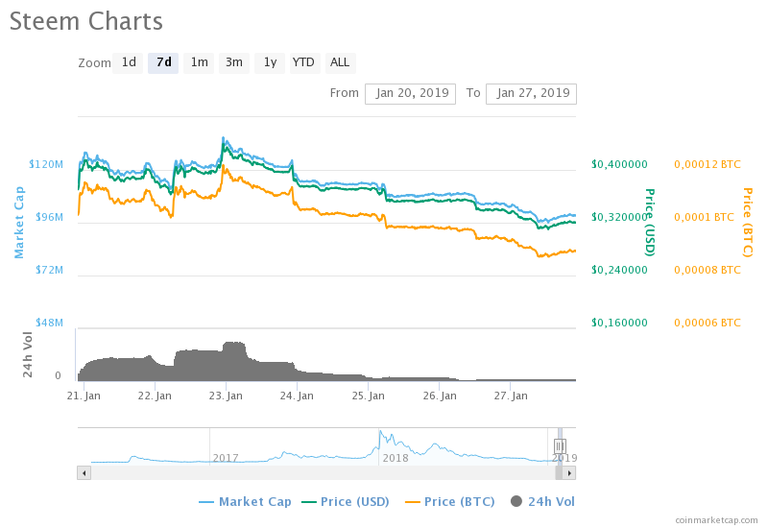Toggle Price (BTC) series in legend
The height and width of the screenshot is (528, 768).
450,502
